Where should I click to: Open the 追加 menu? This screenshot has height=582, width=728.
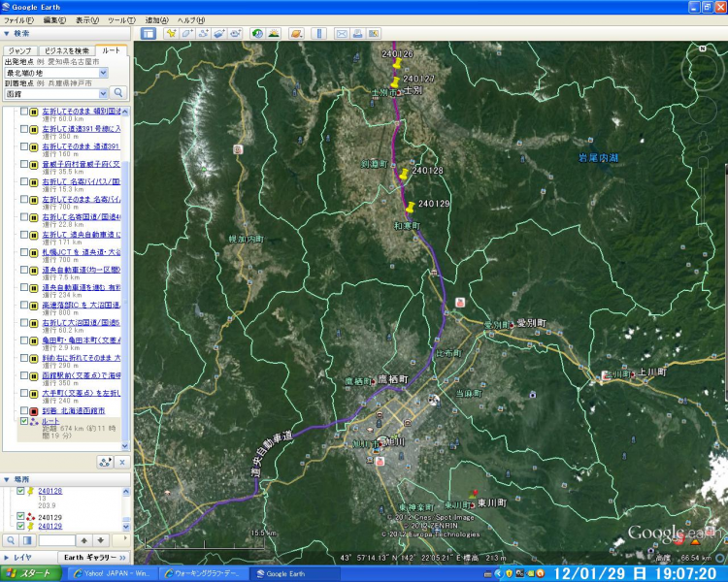(157, 20)
